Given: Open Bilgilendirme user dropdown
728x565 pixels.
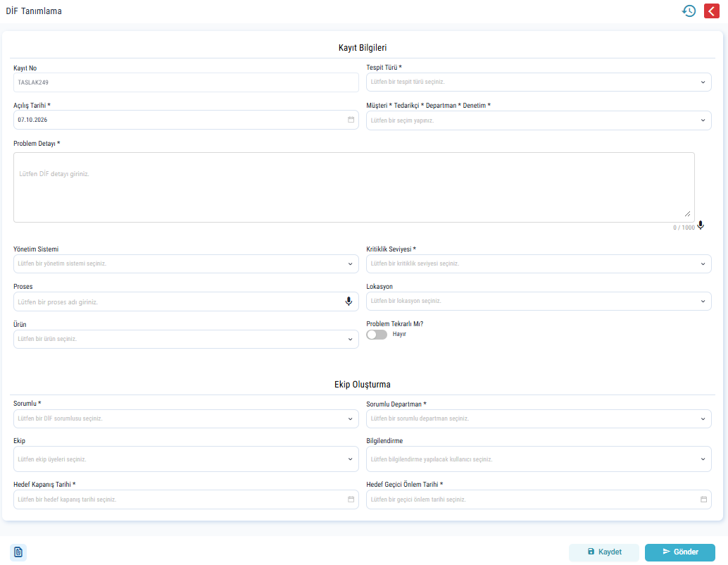Looking at the screenshot, I should pyautogui.click(x=539, y=459).
